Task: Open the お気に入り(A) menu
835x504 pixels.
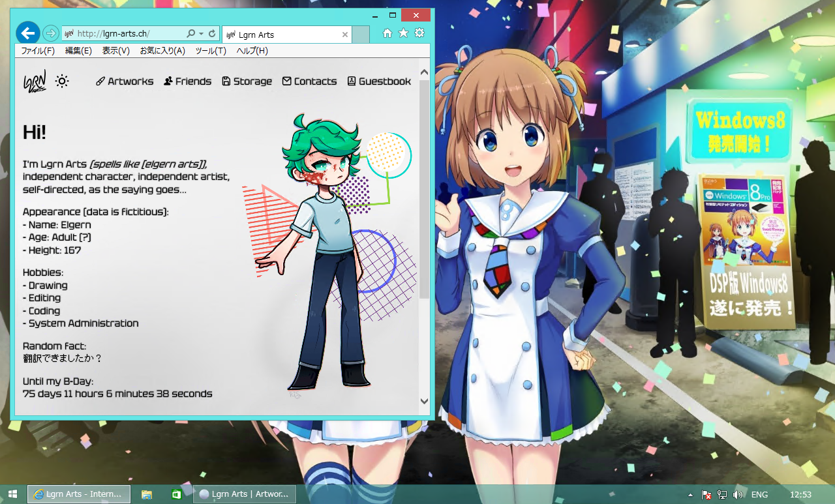Action: point(162,51)
